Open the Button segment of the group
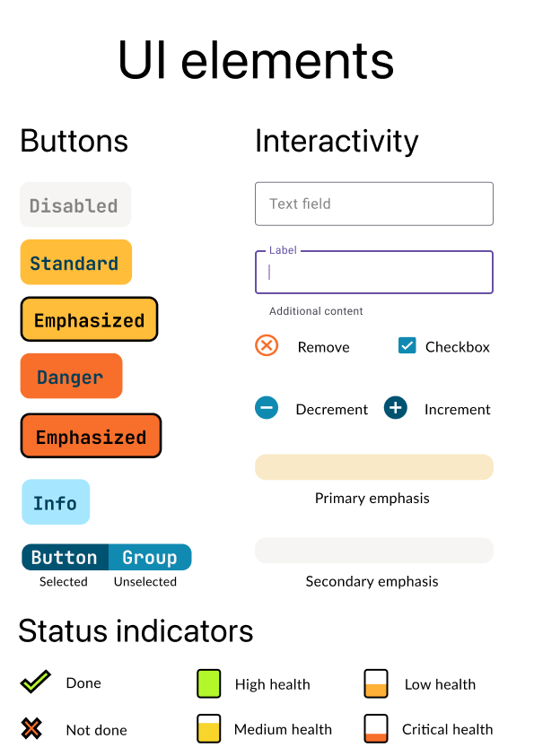The height and width of the screenshot is (756, 534). click(64, 557)
